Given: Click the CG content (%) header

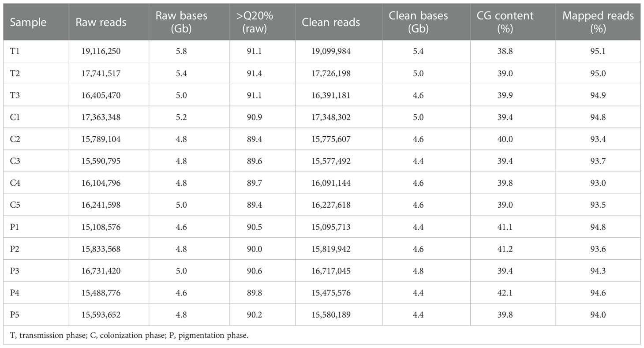Looking at the screenshot, I should coord(505,22).
